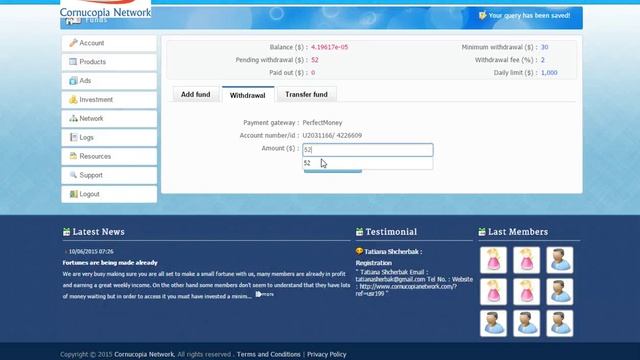Click the Investment coins icon
Screen dimensions: 640x360
[x=73, y=100]
